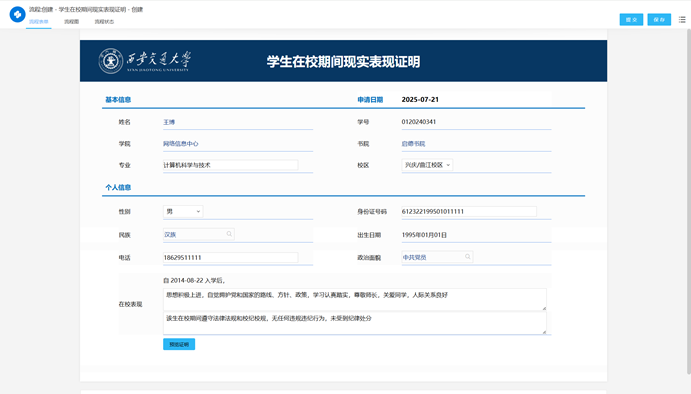
Task: Click the name link 王博
Action: [169, 122]
